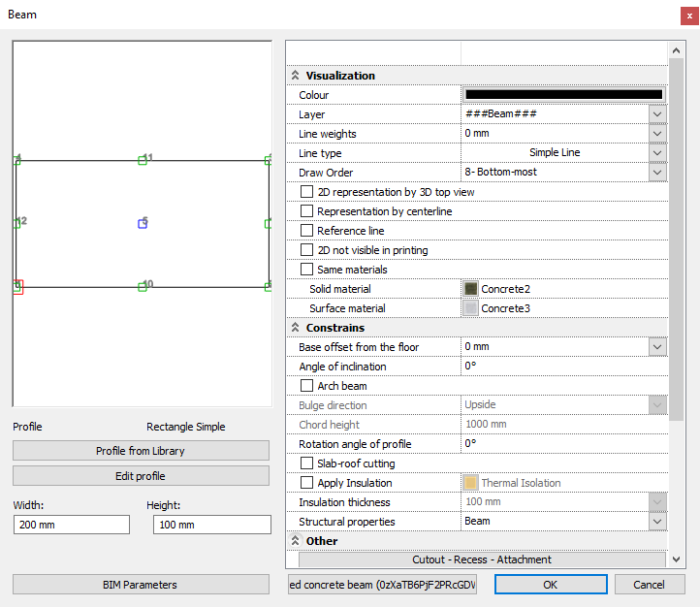Click the Height input field

pos(212,525)
